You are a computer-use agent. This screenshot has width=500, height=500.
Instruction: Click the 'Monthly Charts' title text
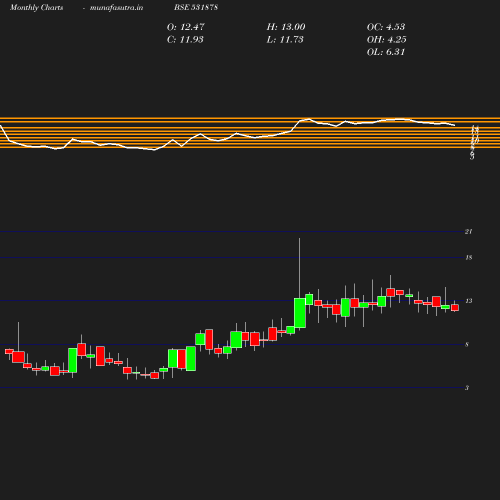[36, 8]
